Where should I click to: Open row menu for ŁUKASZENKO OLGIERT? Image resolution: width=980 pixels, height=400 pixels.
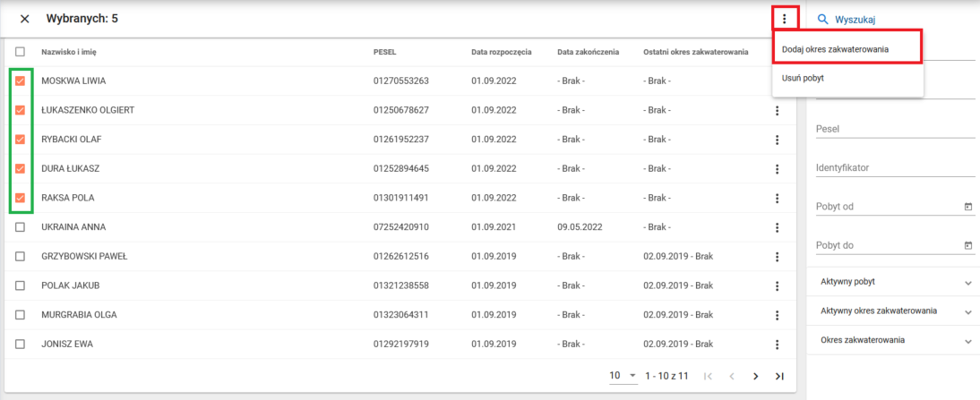tap(778, 110)
